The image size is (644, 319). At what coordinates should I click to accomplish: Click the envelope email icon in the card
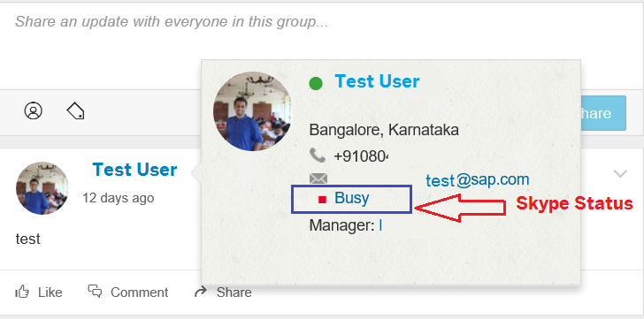click(318, 178)
